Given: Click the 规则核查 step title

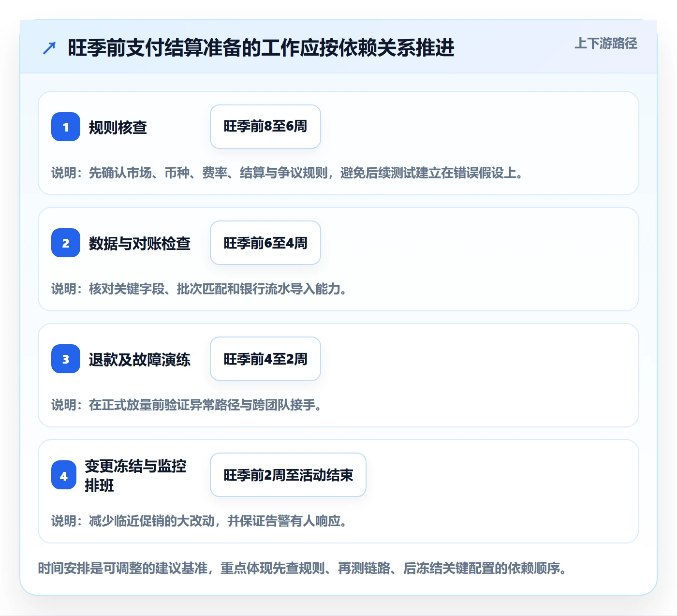Looking at the screenshot, I should click(x=118, y=127).
